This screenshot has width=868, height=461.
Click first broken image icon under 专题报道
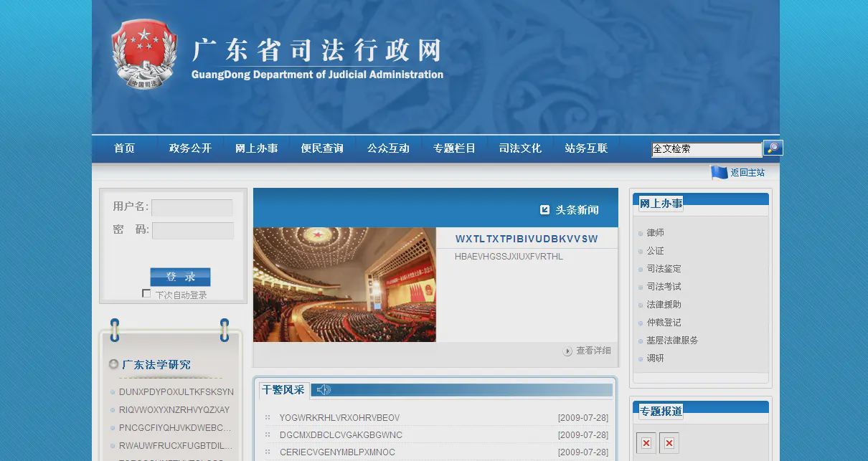point(646,443)
